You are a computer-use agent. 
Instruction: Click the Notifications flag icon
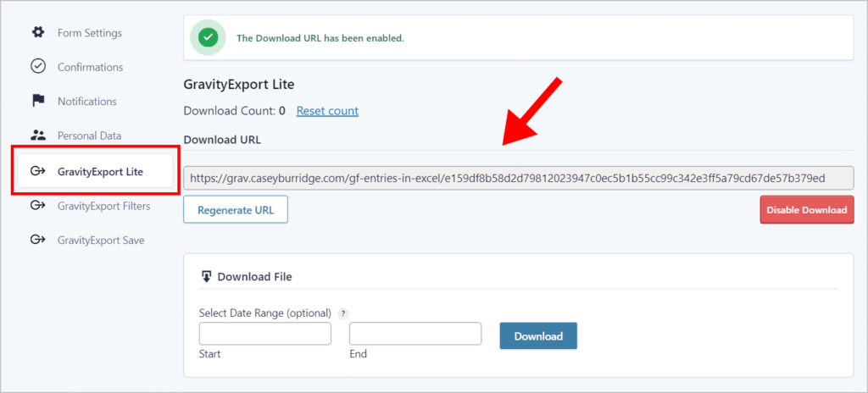click(x=37, y=102)
